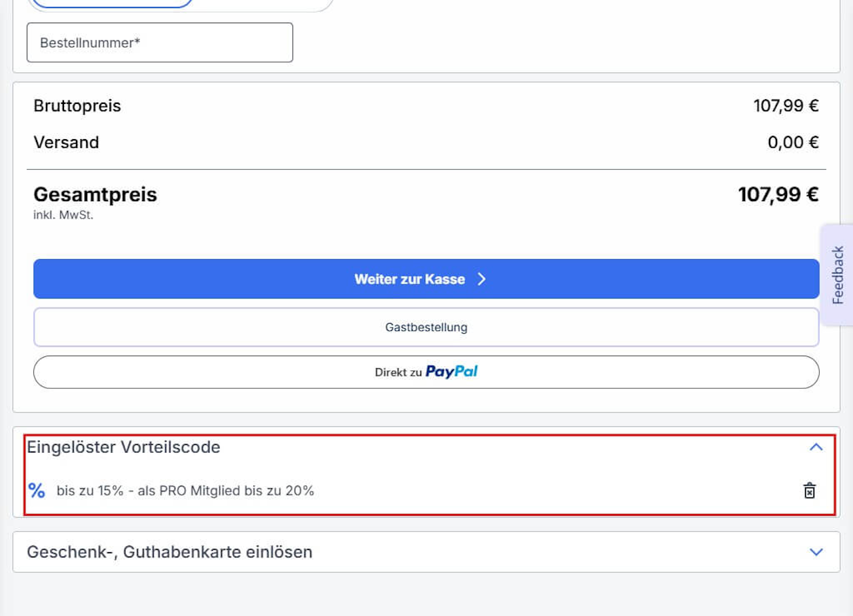Click the PayPal logo
The width and height of the screenshot is (853, 616).
(x=452, y=372)
